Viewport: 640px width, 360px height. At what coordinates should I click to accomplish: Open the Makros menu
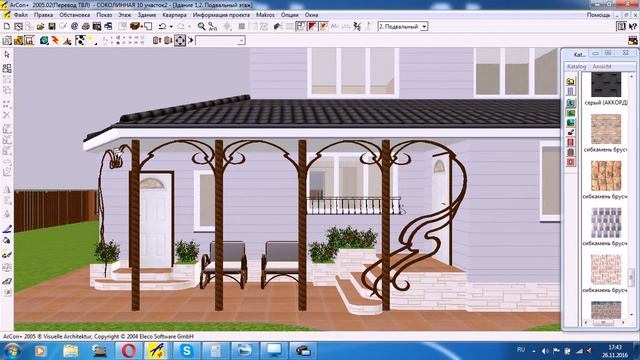[265, 15]
